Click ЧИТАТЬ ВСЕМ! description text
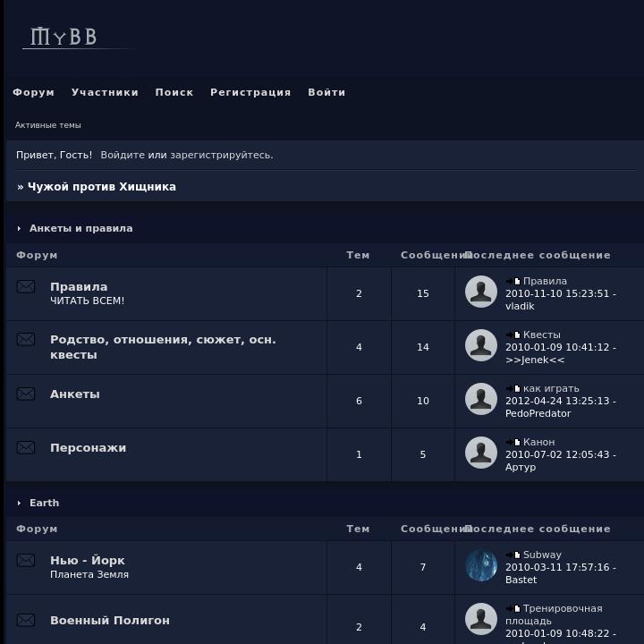 point(87,301)
